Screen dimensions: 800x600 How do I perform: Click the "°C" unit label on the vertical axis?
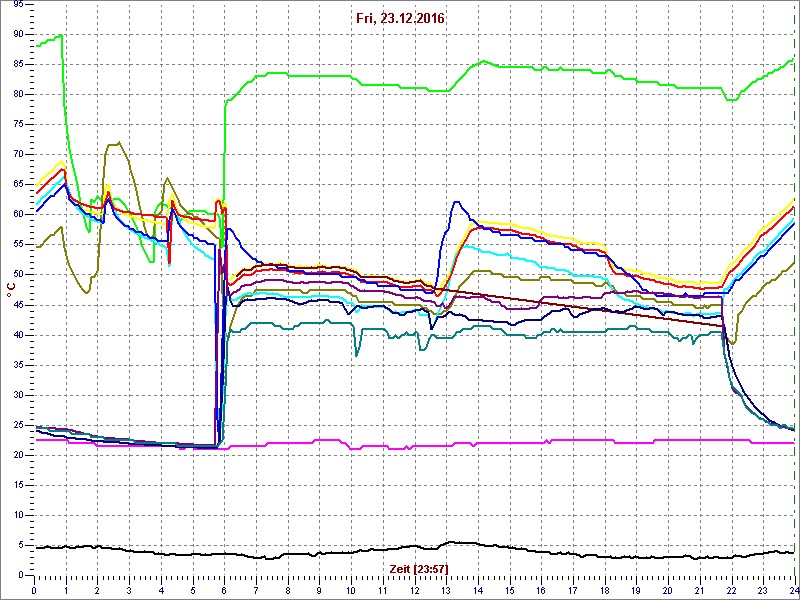10,292
